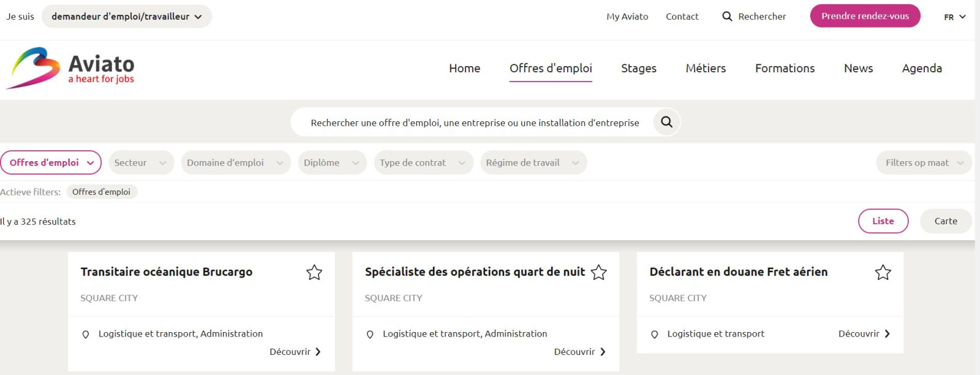Click the Aviato heart logo

[x=33, y=68]
